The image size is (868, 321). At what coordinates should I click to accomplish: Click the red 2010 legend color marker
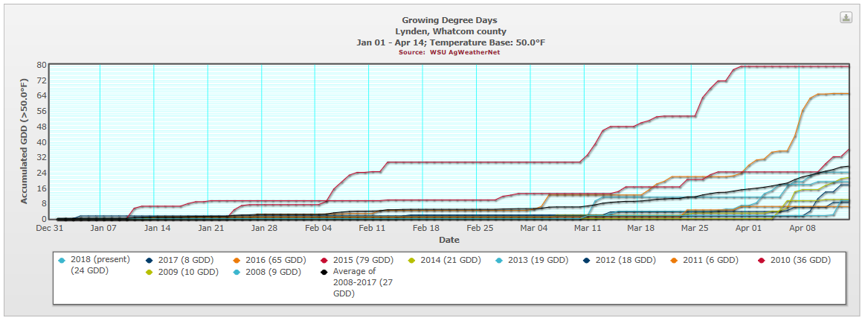pyautogui.click(x=762, y=260)
